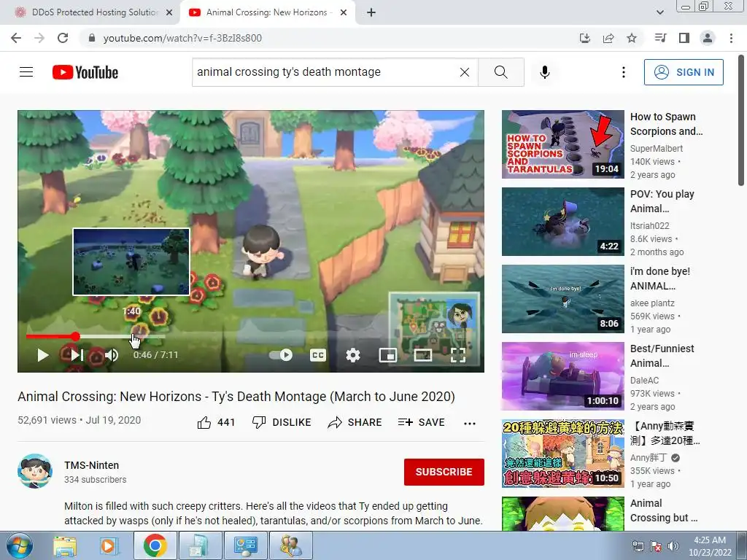Toggle the Chrome side panel
This screenshot has height=560, width=747.
684,38
